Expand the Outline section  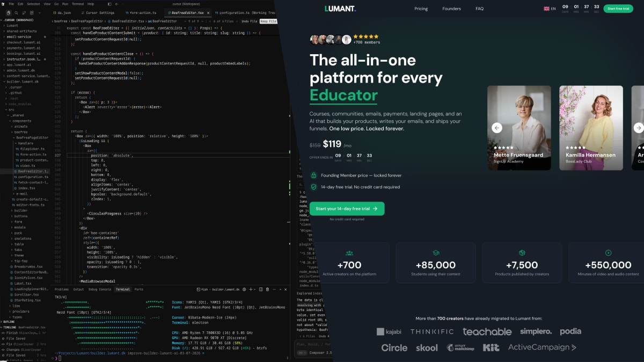click(9, 322)
